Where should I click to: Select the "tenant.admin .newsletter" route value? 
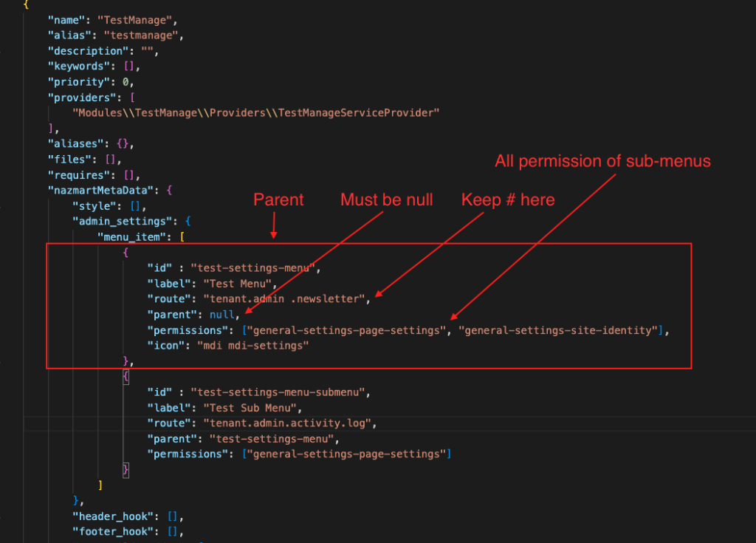point(284,298)
